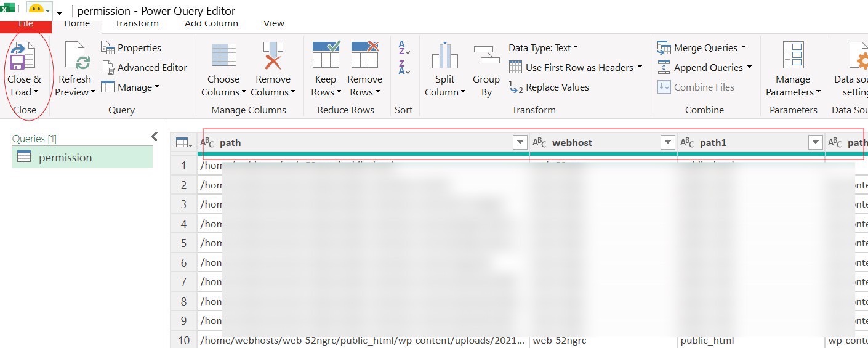Open the Split Column dropdown
Image resolution: width=868 pixels, height=348 pixels.
click(x=445, y=92)
